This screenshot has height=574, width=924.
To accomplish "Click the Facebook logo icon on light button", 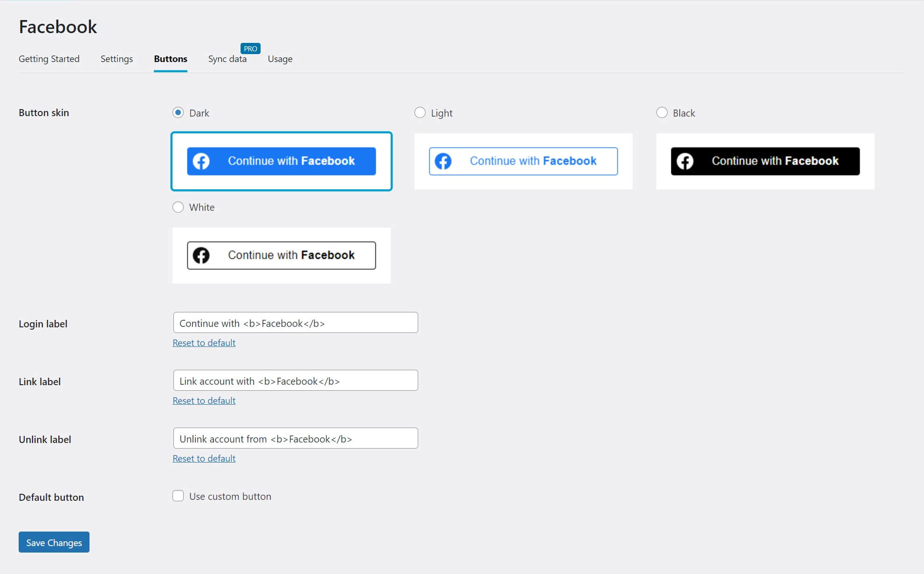I will tap(443, 161).
